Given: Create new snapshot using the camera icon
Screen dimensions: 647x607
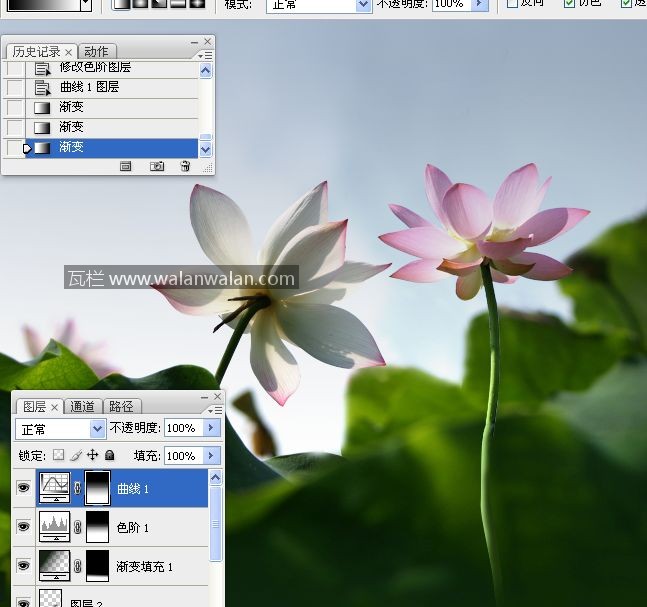Looking at the screenshot, I should [x=157, y=166].
